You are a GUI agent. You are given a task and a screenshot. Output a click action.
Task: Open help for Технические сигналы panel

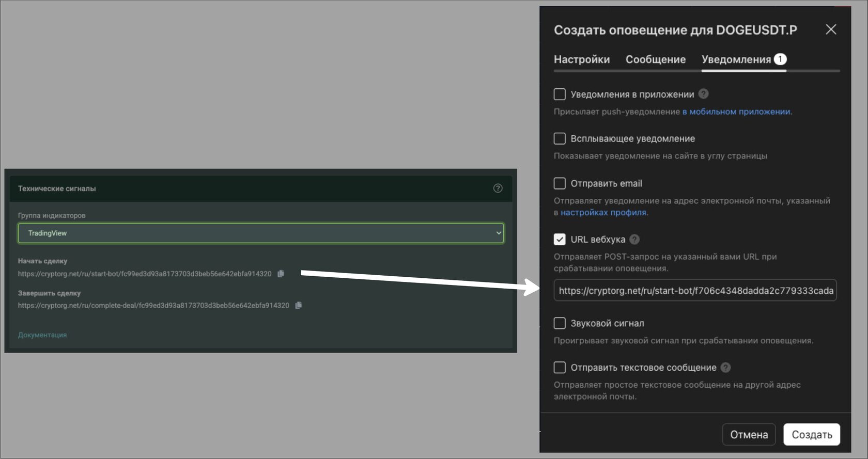coord(498,188)
